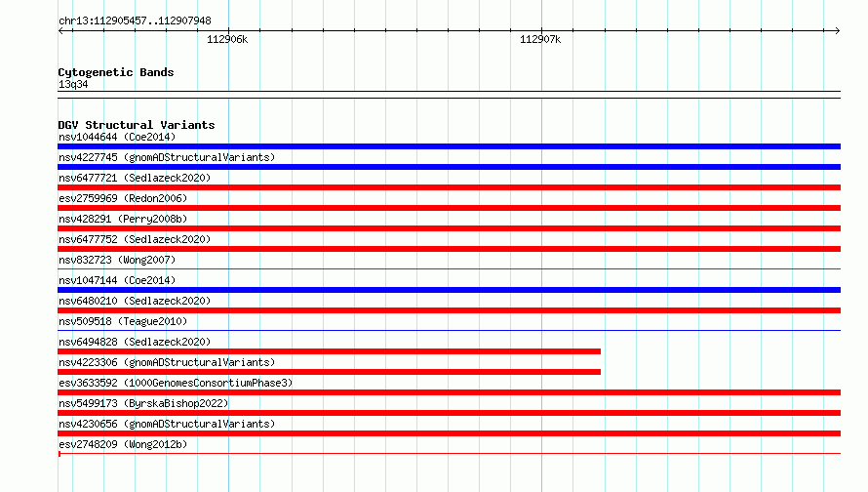Click the red bar for nsv6477721
This screenshot has width=868, height=492.
[x=449, y=187]
